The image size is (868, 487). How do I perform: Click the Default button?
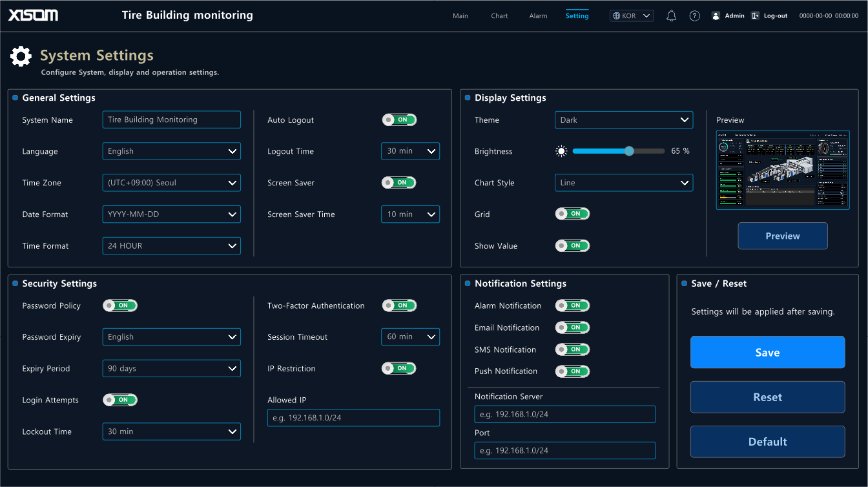(767, 442)
